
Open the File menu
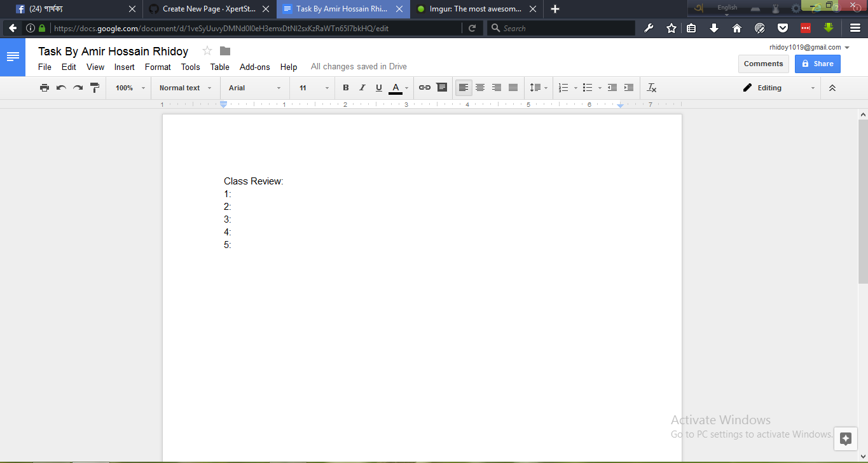tap(45, 67)
